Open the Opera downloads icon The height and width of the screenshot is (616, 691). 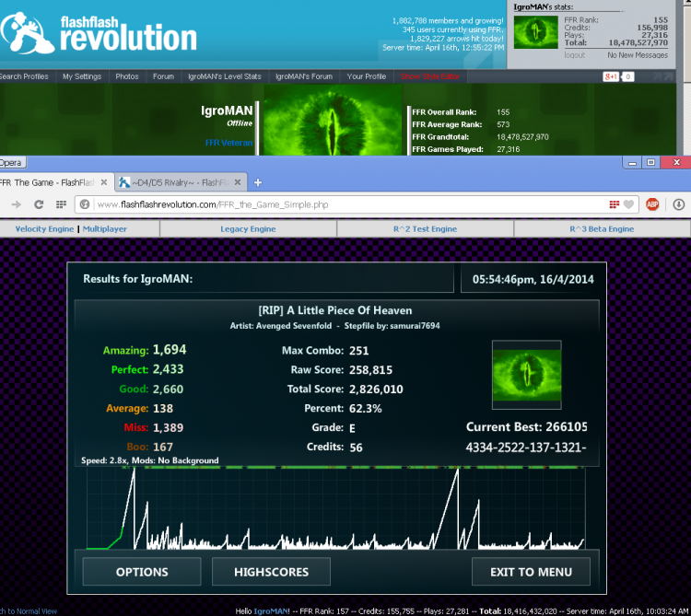[679, 204]
